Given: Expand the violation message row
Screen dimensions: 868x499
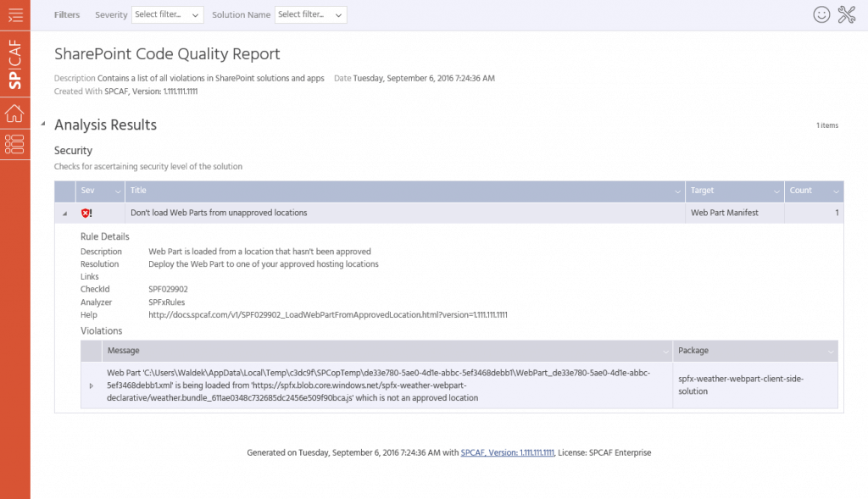Looking at the screenshot, I should coord(92,385).
